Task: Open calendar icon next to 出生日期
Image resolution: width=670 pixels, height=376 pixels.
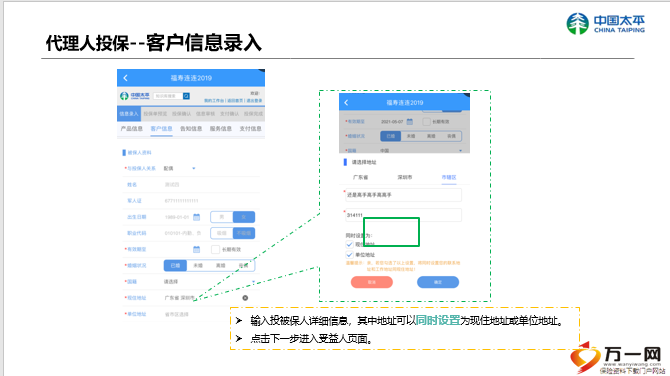Action: [x=197, y=217]
